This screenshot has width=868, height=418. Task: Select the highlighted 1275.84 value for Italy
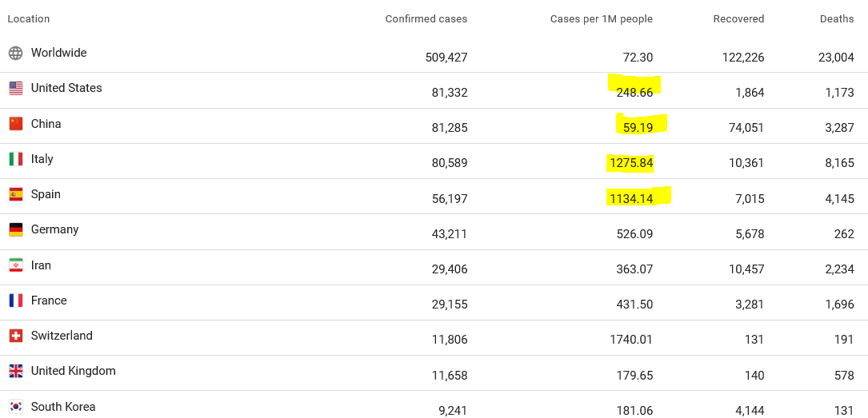[x=630, y=163]
